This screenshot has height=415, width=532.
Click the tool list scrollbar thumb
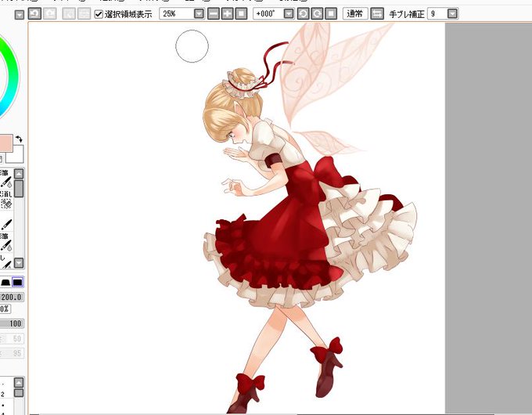tap(19, 188)
